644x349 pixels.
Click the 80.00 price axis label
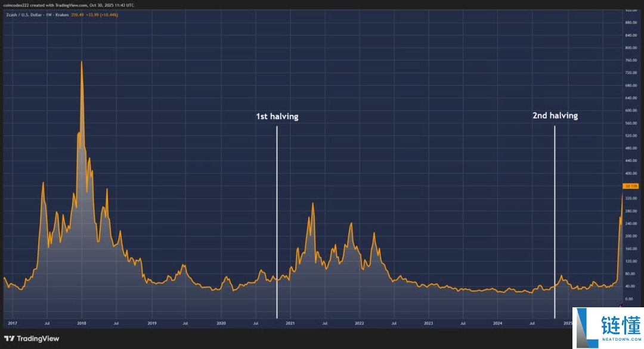click(630, 273)
